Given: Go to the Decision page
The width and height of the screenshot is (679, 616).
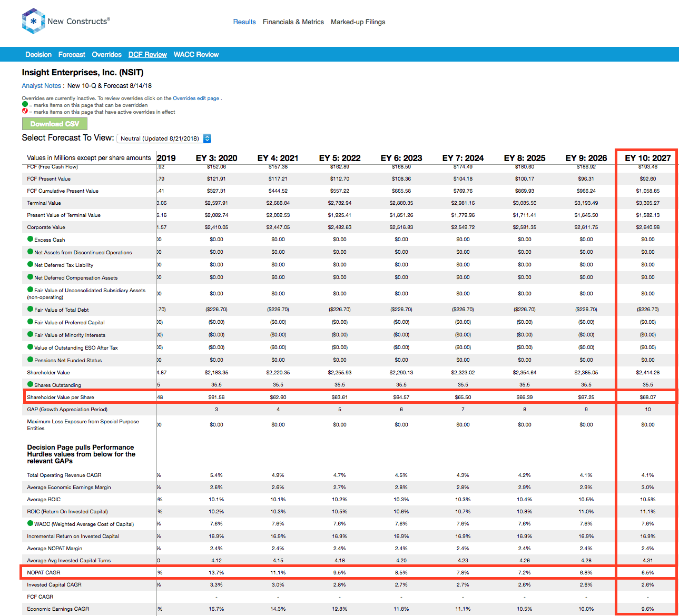Looking at the screenshot, I should coord(38,55).
